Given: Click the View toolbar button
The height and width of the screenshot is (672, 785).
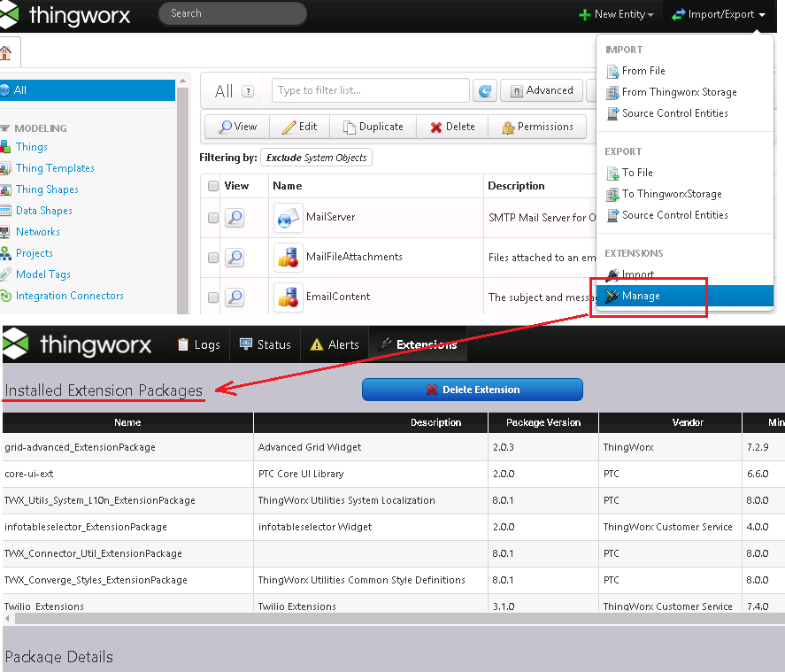Looking at the screenshot, I should 237,127.
